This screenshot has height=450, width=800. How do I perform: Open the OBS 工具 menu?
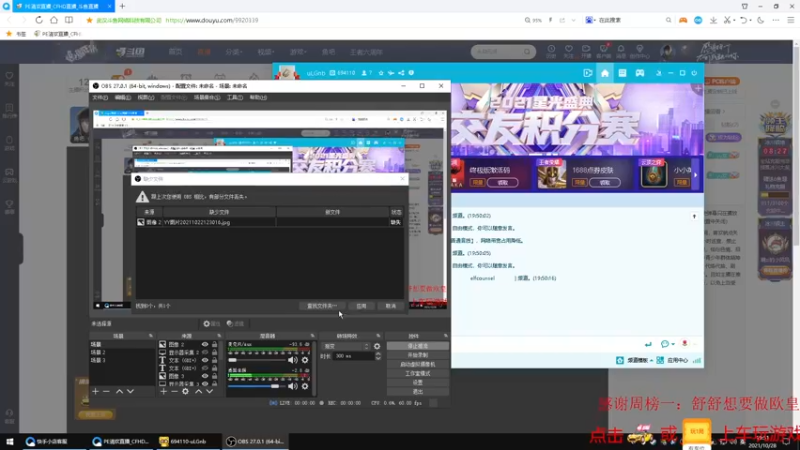(x=235, y=97)
